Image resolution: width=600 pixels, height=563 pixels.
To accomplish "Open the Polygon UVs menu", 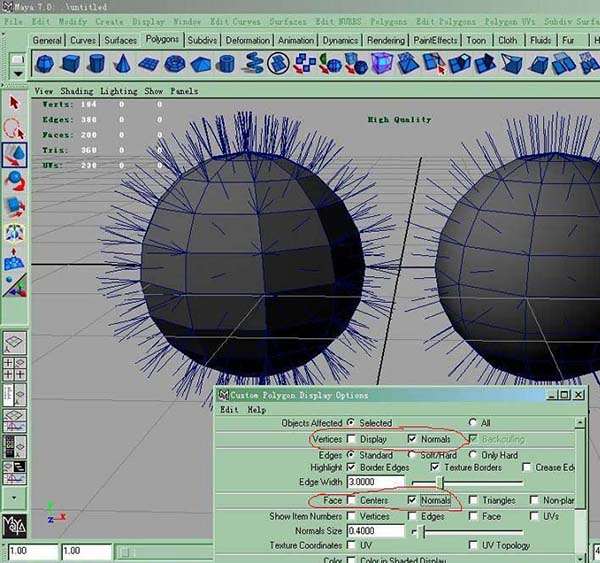I will click(x=510, y=21).
